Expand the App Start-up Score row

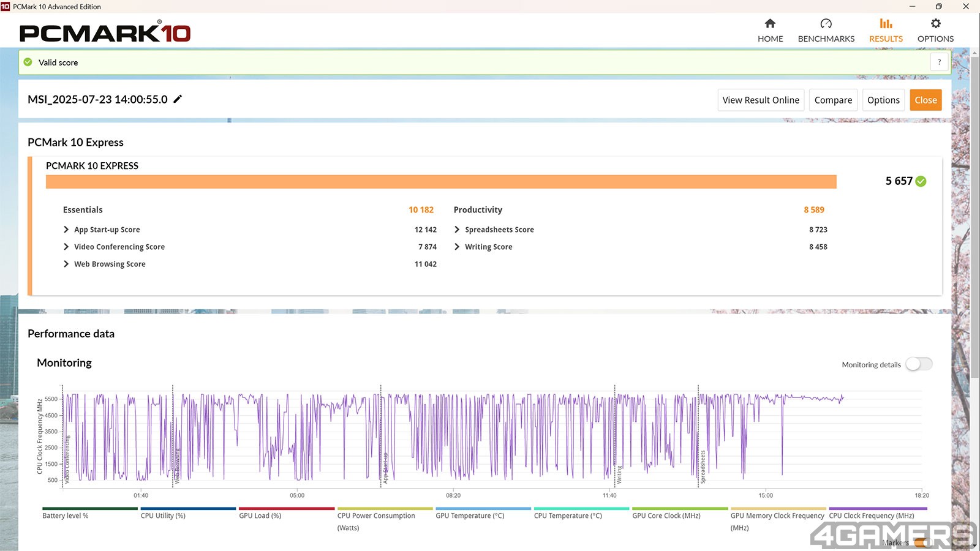pyautogui.click(x=66, y=230)
